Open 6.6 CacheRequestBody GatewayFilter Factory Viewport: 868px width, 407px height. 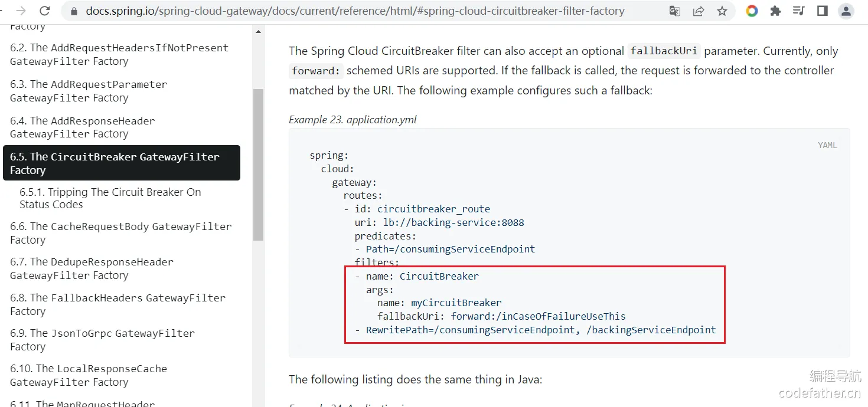click(x=121, y=233)
